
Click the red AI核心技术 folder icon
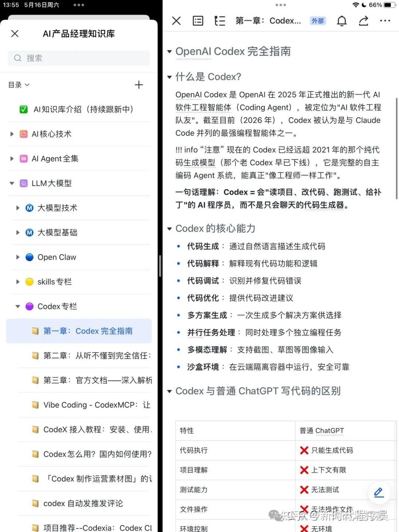pyautogui.click(x=24, y=134)
